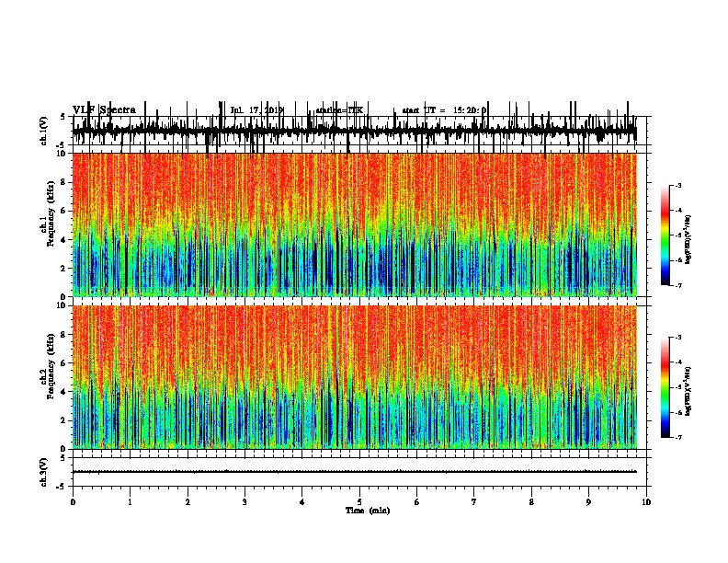Click the 'ch.3(V)' axis label
728x563 pixels.
(44, 472)
